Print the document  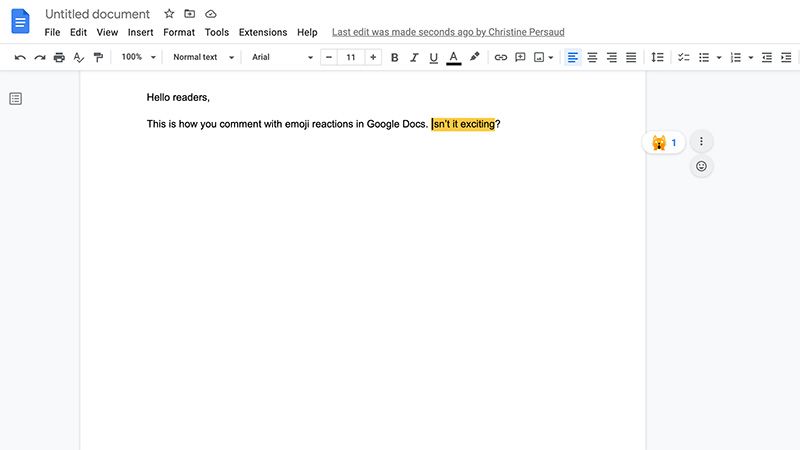click(x=59, y=57)
